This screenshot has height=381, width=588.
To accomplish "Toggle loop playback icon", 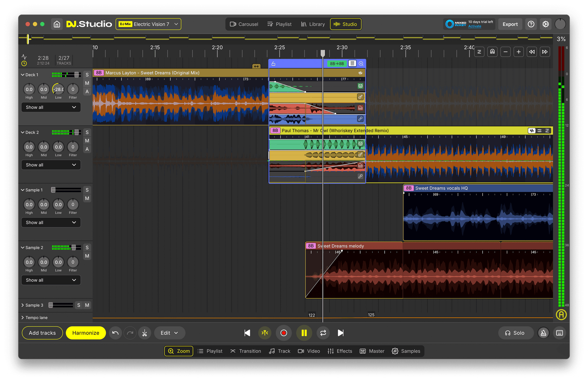I will click(x=323, y=333).
